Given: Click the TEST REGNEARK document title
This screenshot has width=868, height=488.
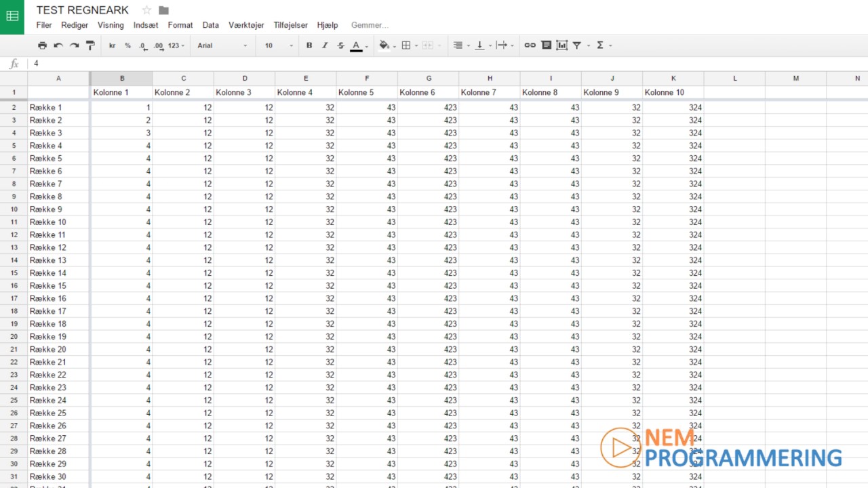Looking at the screenshot, I should click(82, 10).
